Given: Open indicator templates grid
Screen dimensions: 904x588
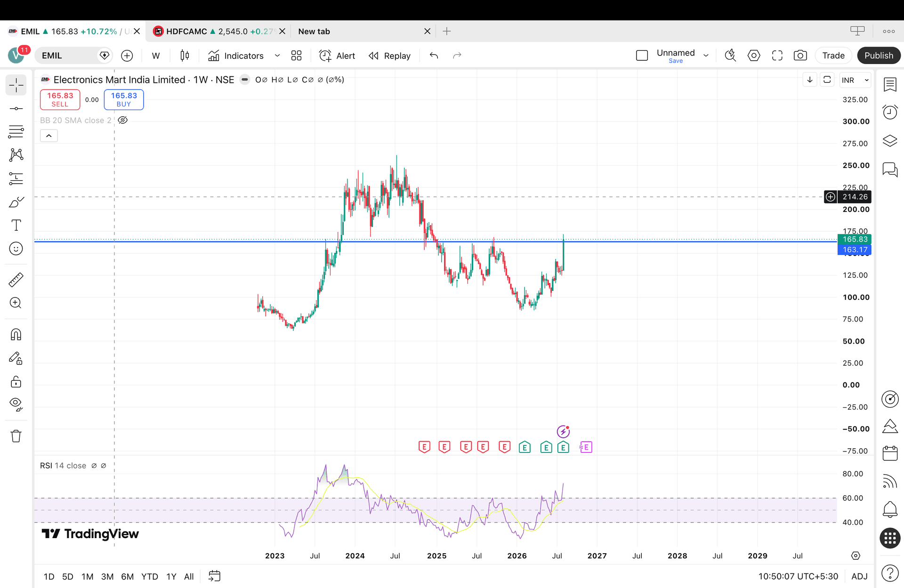Looking at the screenshot, I should coord(296,56).
